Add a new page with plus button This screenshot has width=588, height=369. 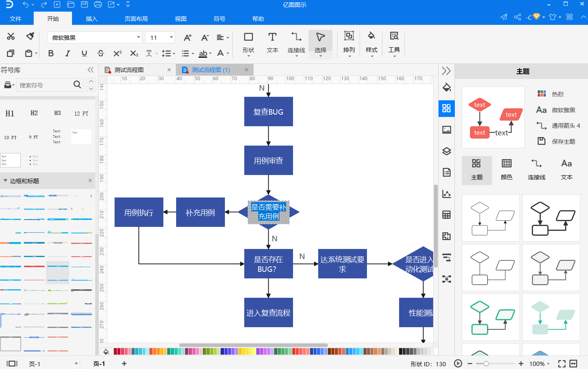[x=124, y=364]
